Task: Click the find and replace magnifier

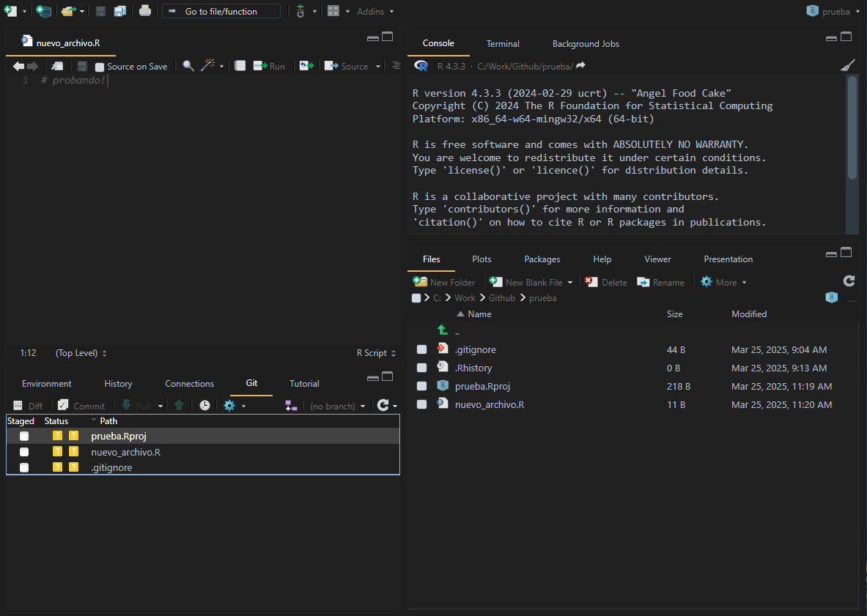Action: pyautogui.click(x=188, y=66)
